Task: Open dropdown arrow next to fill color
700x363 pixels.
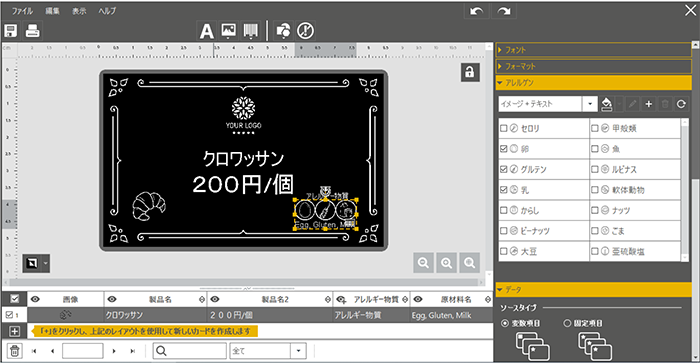Action: pyautogui.click(x=619, y=104)
